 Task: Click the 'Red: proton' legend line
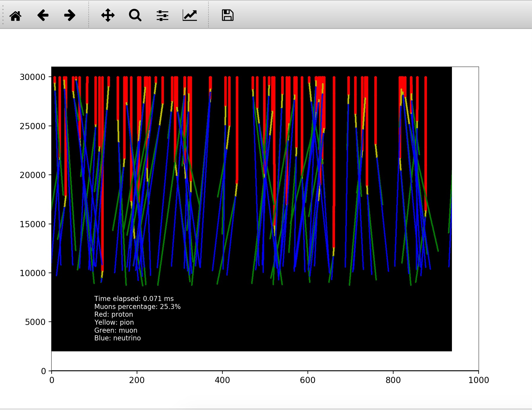(x=114, y=314)
